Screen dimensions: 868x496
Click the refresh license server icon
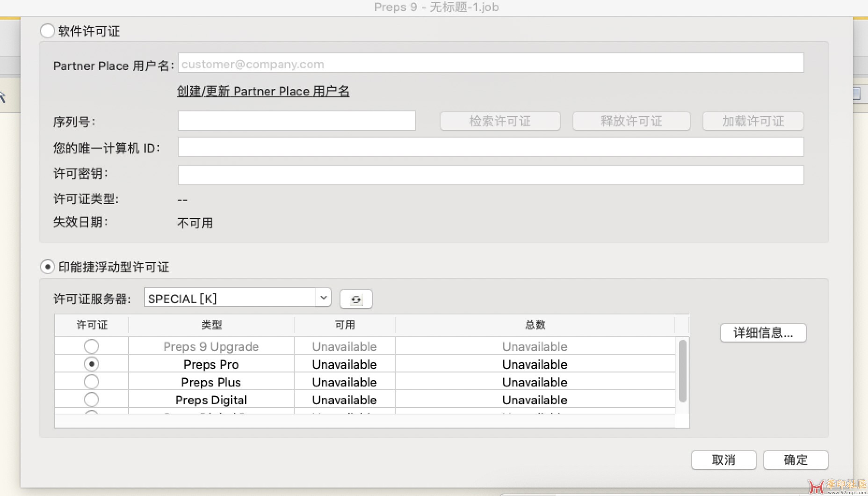[356, 299]
